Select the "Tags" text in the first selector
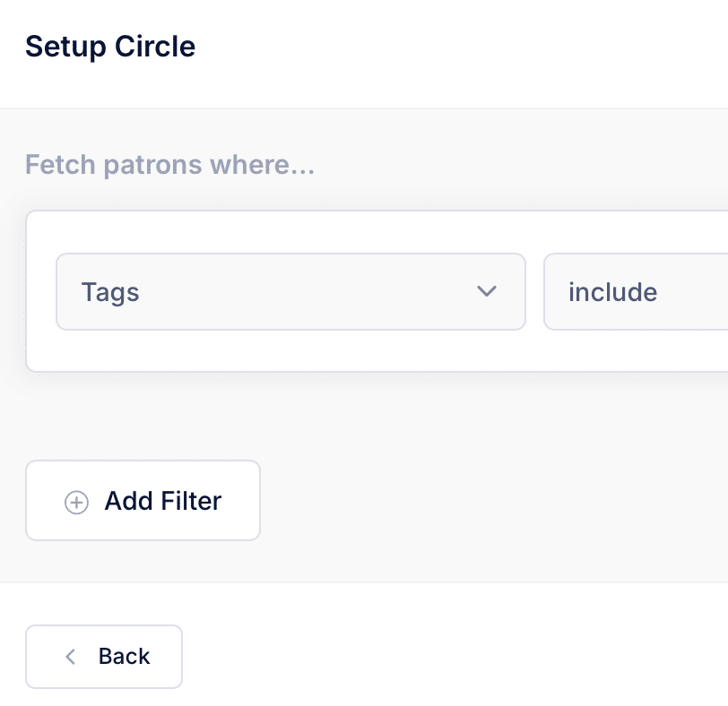This screenshot has width=728, height=706. (110, 292)
